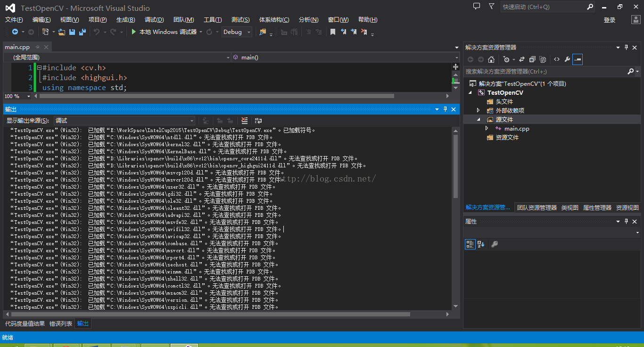Click the notifications filter funnel icon

point(492,7)
